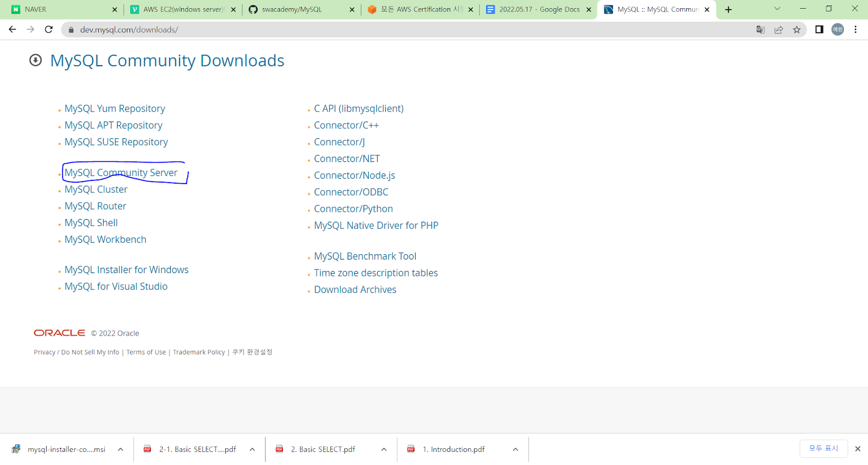Open the tab search chevron
This screenshot has width=868, height=465.
[x=777, y=9]
